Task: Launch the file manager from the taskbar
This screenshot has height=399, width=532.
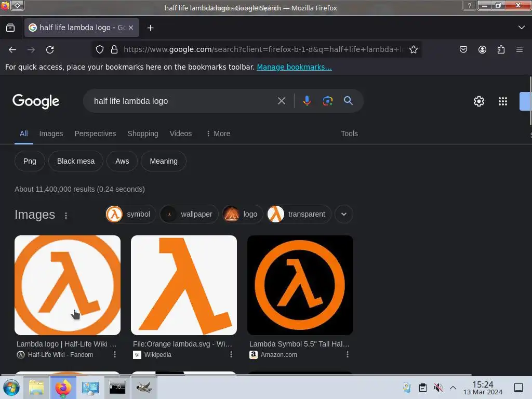Action: tap(36, 388)
